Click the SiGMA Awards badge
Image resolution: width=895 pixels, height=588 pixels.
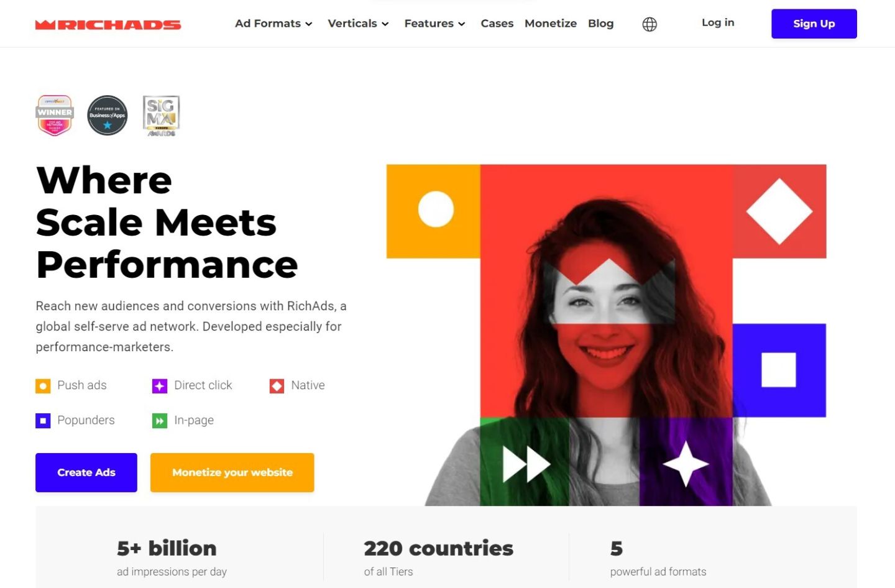pyautogui.click(x=162, y=116)
